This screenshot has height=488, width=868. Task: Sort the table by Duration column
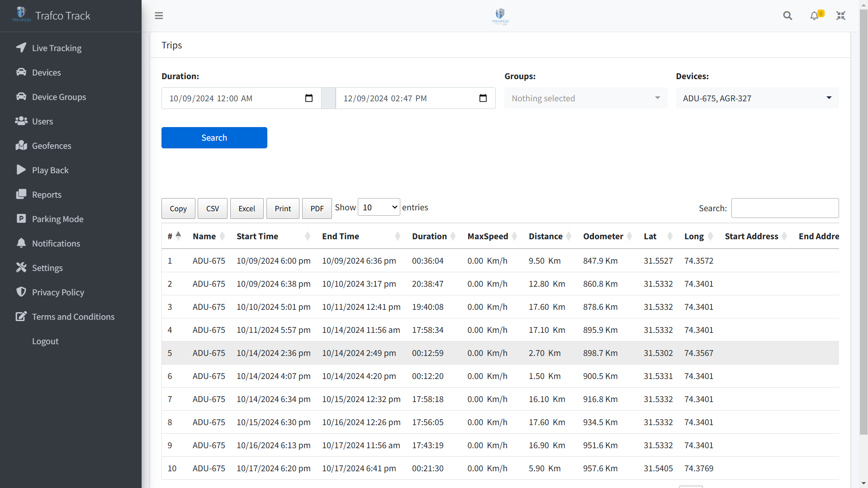click(429, 236)
